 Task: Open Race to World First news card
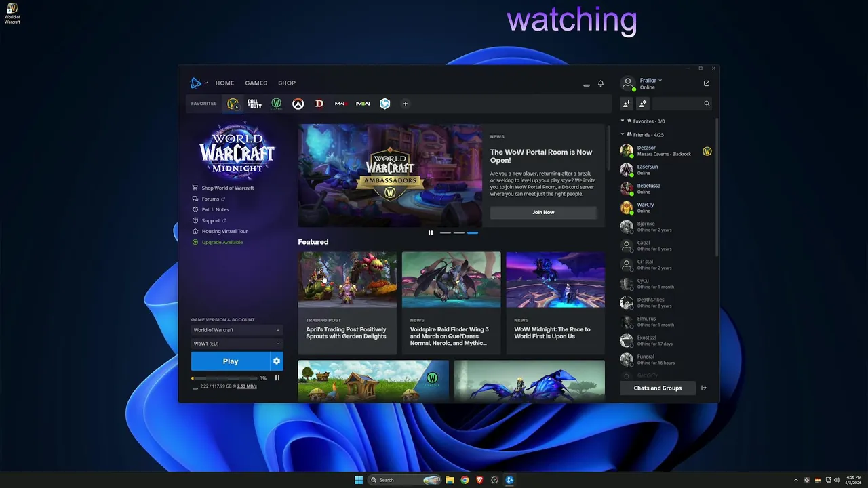pos(555,303)
